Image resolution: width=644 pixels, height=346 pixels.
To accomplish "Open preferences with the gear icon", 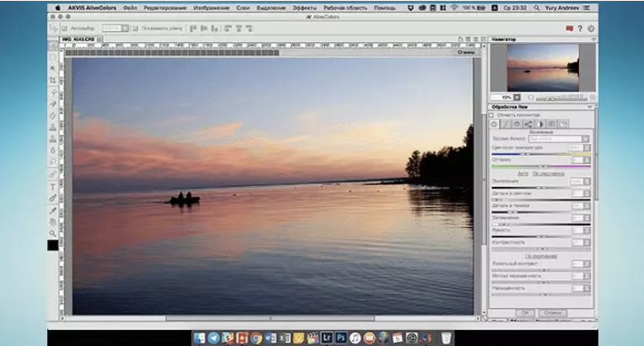I will (x=591, y=29).
